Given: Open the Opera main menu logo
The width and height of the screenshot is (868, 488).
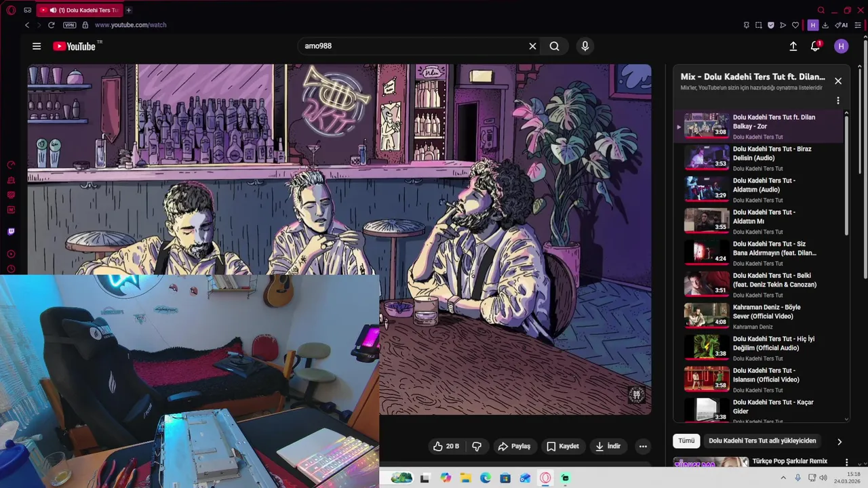Looking at the screenshot, I should point(11,10).
